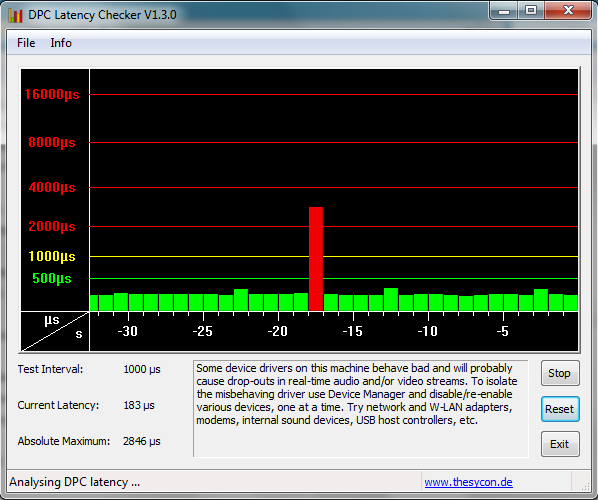Open the www.thesycon.de link

coord(468,482)
